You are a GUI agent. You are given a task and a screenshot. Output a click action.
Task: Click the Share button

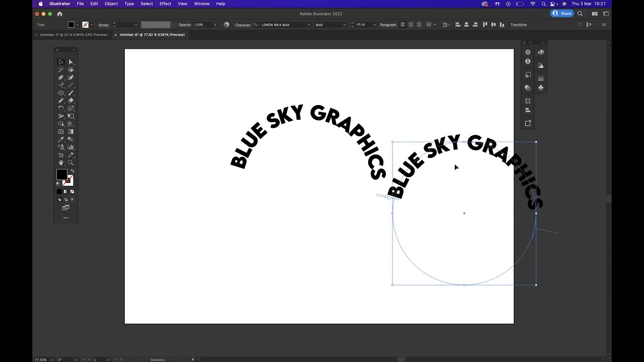(562, 14)
